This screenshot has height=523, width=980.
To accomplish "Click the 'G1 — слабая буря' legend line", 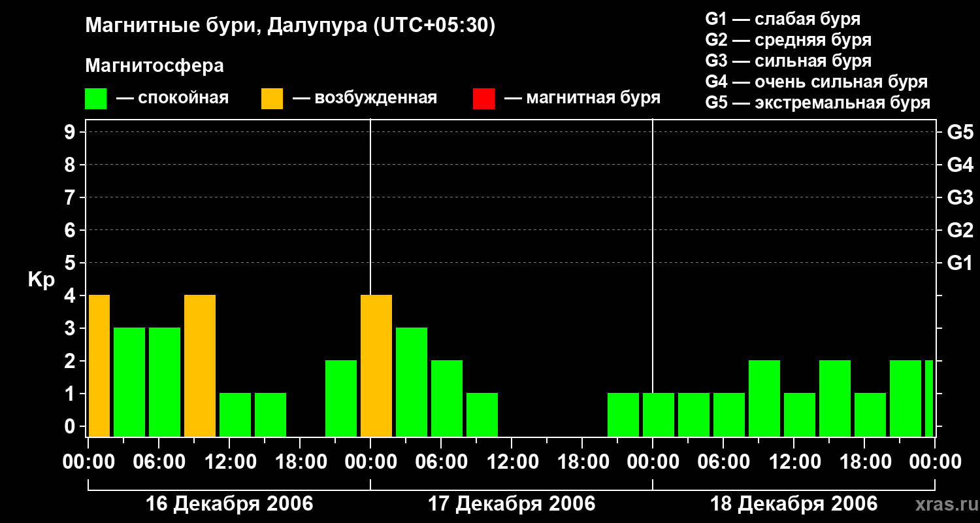I will pyautogui.click(x=783, y=19).
